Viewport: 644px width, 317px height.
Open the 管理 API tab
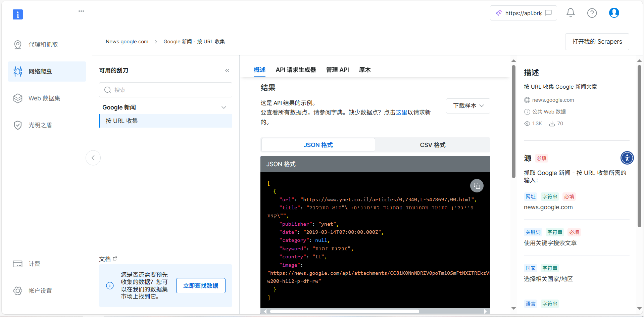[337, 70]
